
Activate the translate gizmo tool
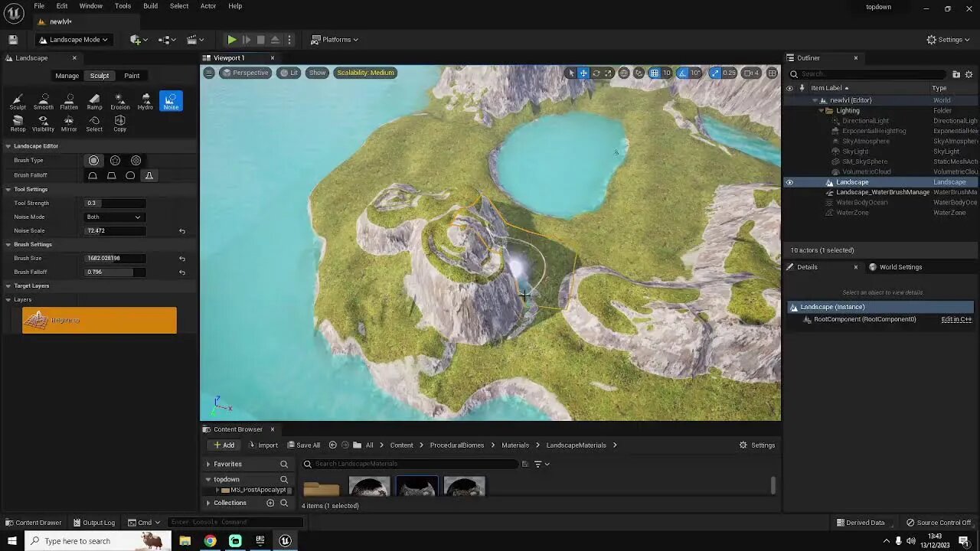[583, 73]
